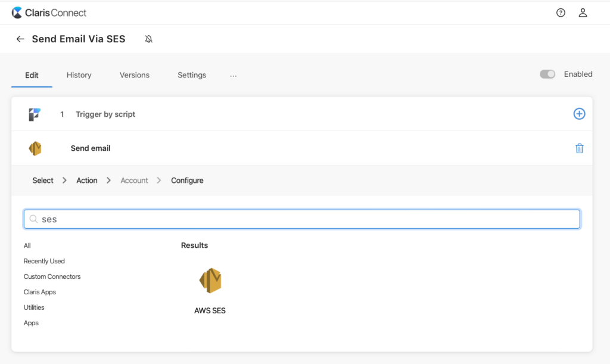The image size is (610, 364).
Task: Focus the connector search field containing ses
Action: pos(302,219)
